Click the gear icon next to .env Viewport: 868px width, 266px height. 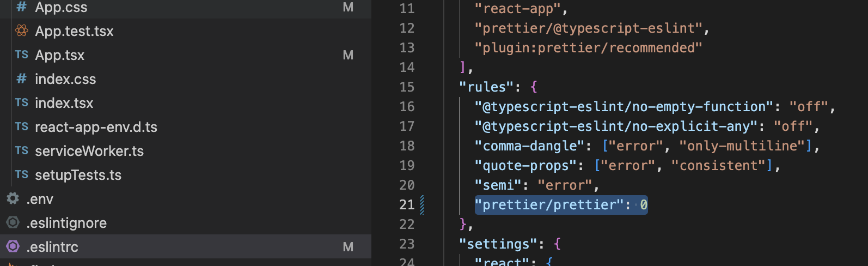(x=13, y=199)
